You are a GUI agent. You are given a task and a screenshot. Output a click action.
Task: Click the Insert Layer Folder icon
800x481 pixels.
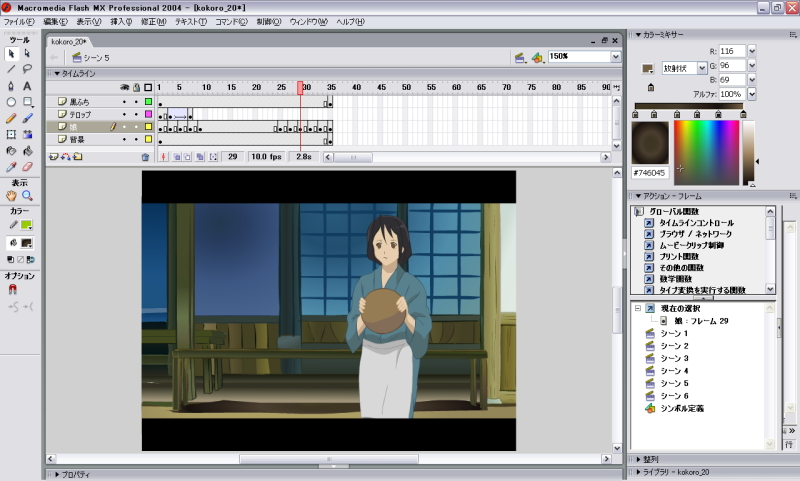(78, 157)
